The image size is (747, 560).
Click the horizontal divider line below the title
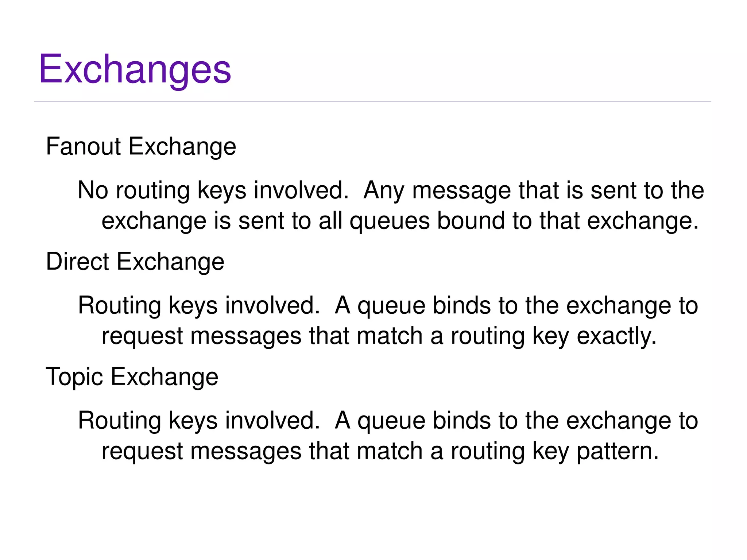372,102
